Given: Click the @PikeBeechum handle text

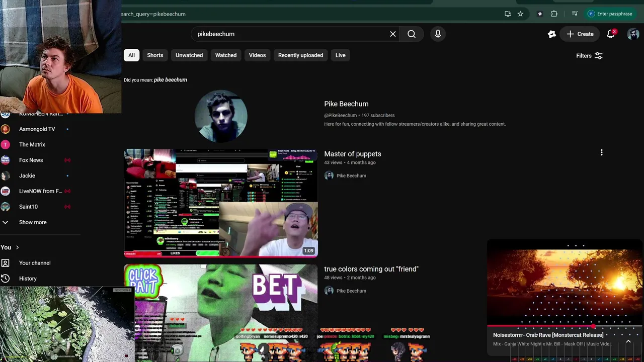Looking at the screenshot, I should 341,116.
